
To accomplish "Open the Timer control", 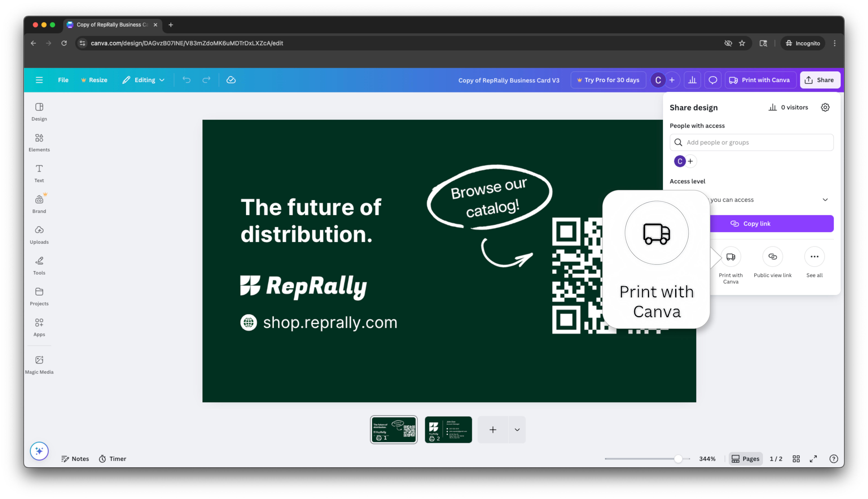I will pos(113,459).
